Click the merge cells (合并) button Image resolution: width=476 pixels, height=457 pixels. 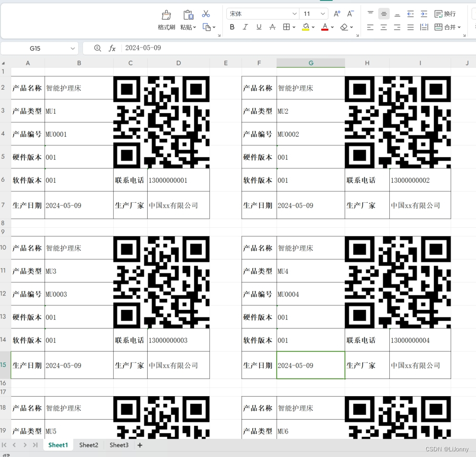pyautogui.click(x=445, y=27)
